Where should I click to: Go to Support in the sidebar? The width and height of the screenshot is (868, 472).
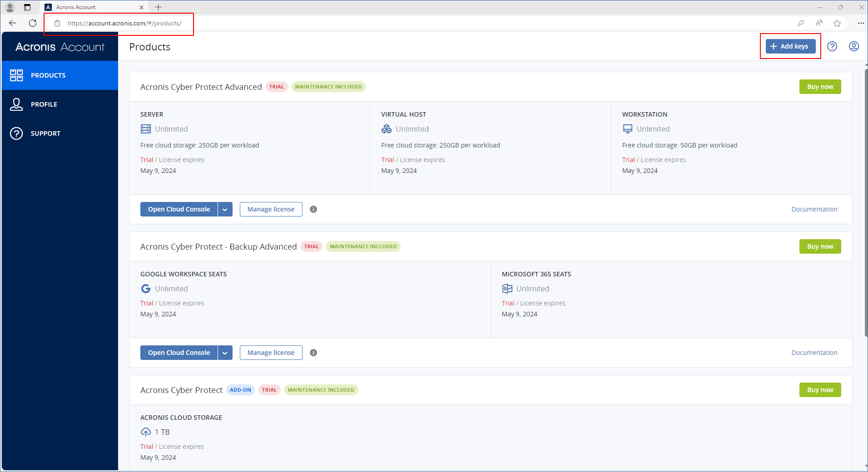click(45, 133)
